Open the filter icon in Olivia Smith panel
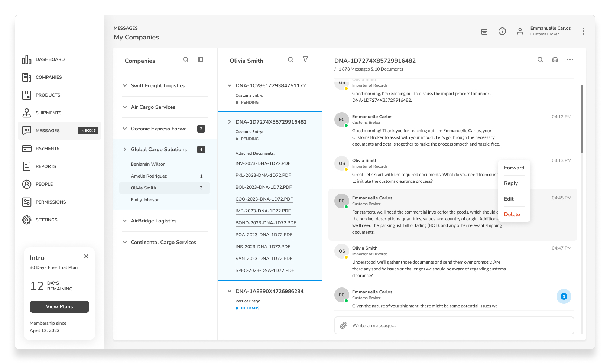 tap(305, 59)
